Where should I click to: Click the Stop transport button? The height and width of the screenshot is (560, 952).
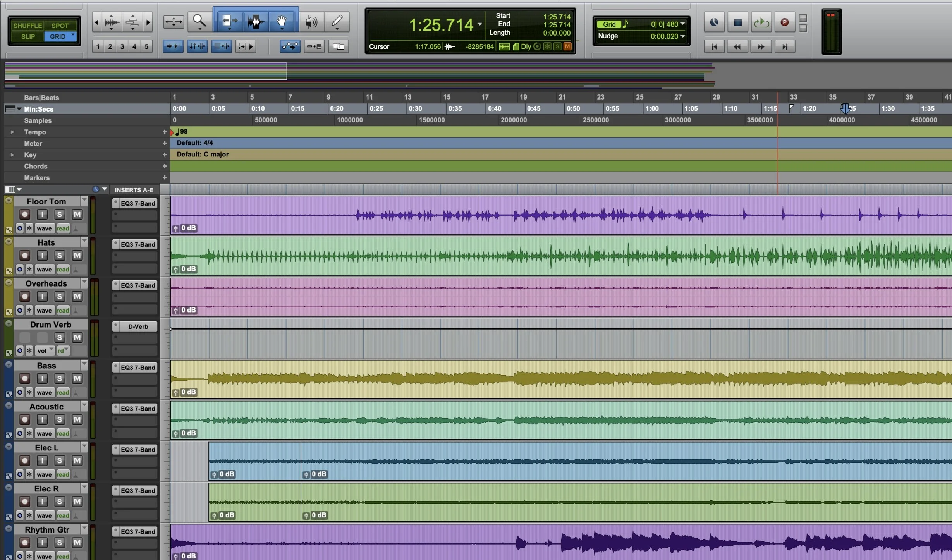(737, 22)
